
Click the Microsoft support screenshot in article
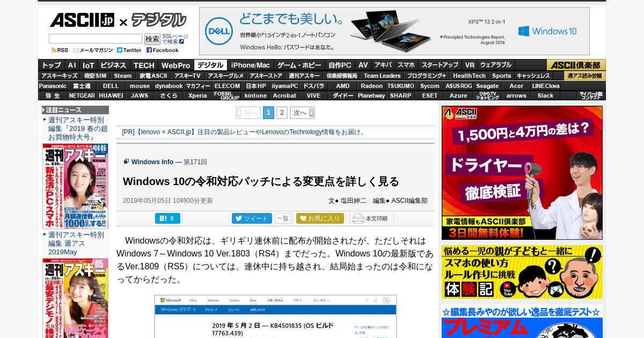[x=275, y=317]
